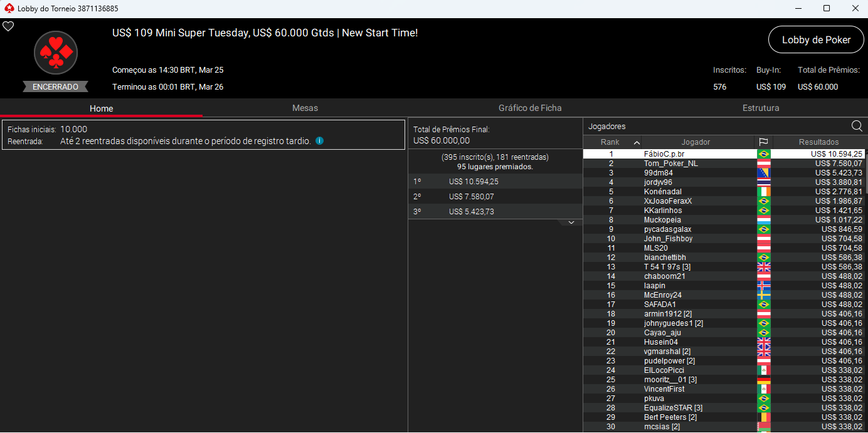Sort by Rank column arrow
Image resolution: width=868 pixels, height=433 pixels.
tap(637, 142)
